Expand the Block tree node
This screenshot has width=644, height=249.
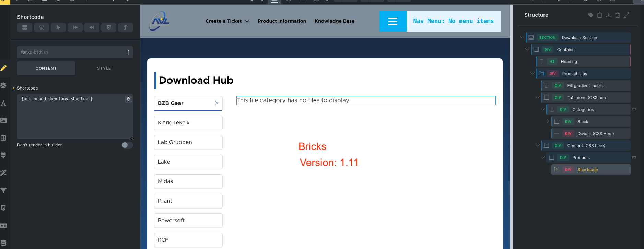point(548,121)
